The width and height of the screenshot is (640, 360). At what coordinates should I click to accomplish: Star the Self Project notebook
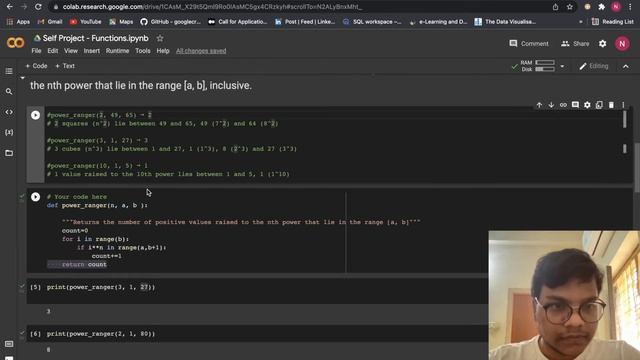click(x=160, y=38)
